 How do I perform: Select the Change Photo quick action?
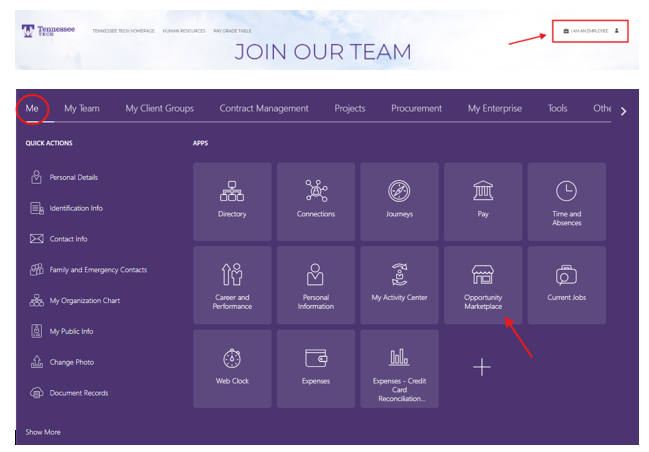tap(71, 362)
